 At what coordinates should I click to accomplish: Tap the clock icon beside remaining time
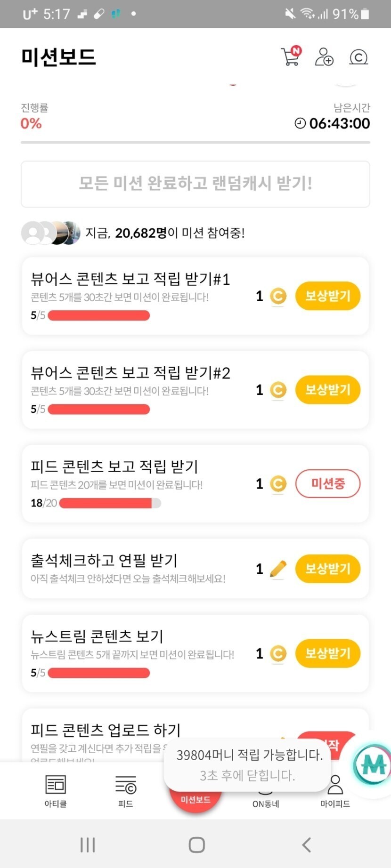300,123
